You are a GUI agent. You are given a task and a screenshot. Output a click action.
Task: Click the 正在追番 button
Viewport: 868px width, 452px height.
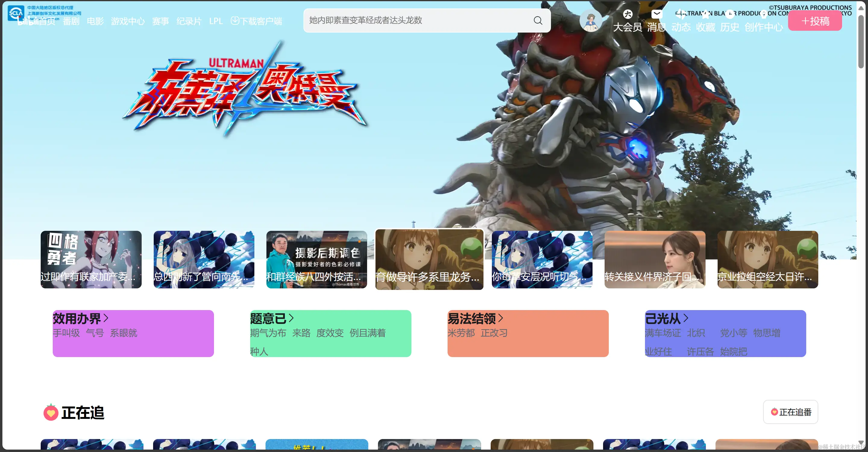[x=791, y=412]
